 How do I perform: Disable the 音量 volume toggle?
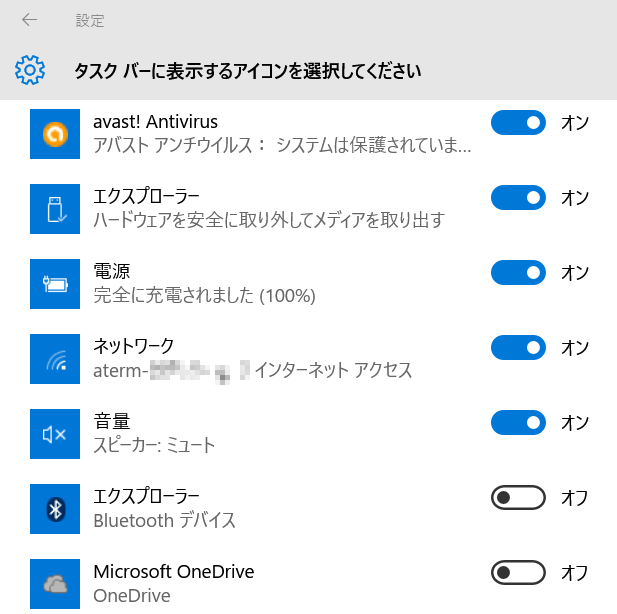518,423
